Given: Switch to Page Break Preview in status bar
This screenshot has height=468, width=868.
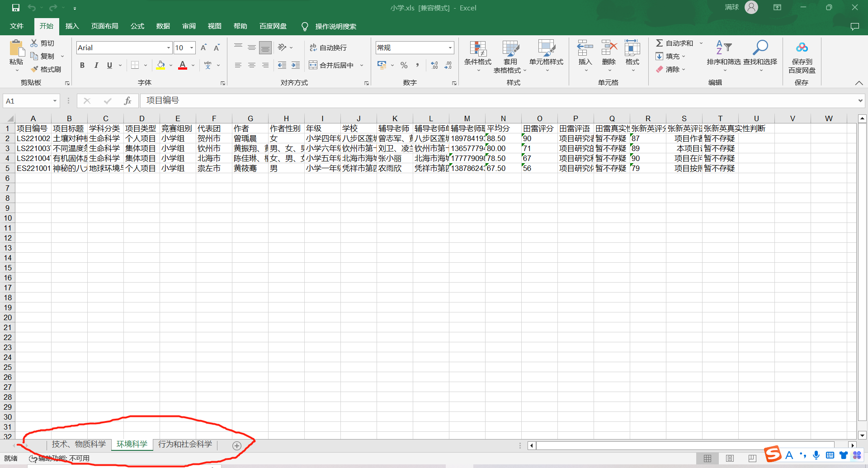Looking at the screenshot, I should (752, 458).
